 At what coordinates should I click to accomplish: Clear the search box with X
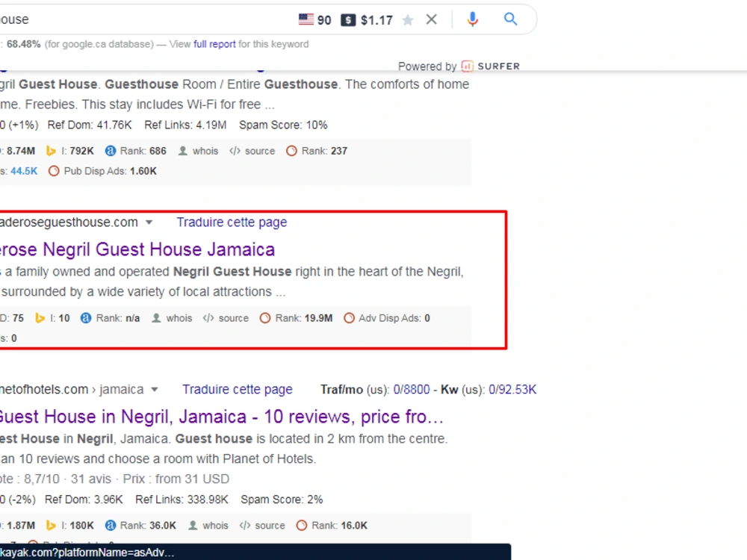[x=431, y=19]
